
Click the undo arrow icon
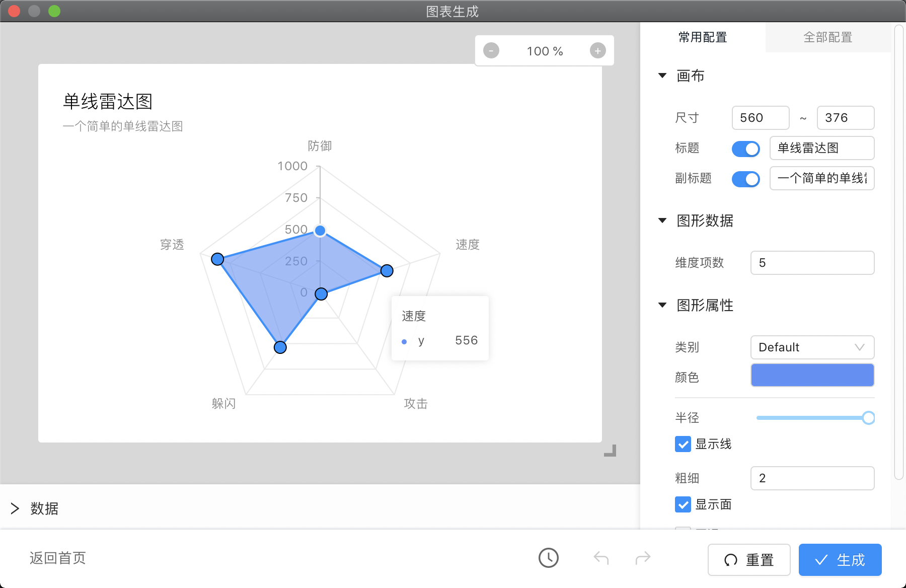[601, 558]
